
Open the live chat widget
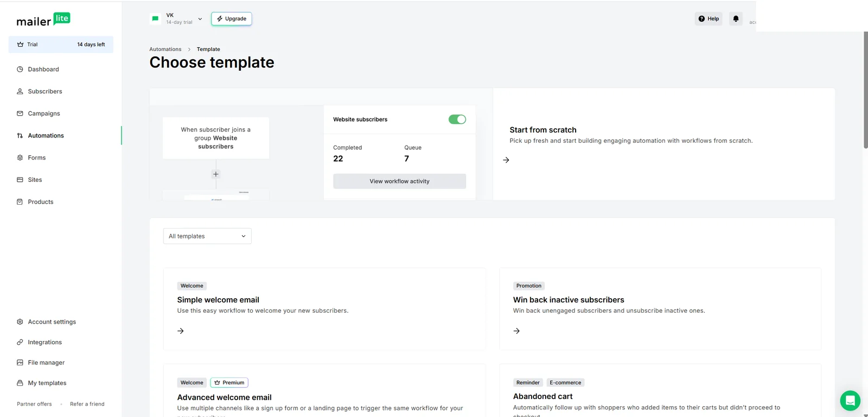(x=850, y=401)
